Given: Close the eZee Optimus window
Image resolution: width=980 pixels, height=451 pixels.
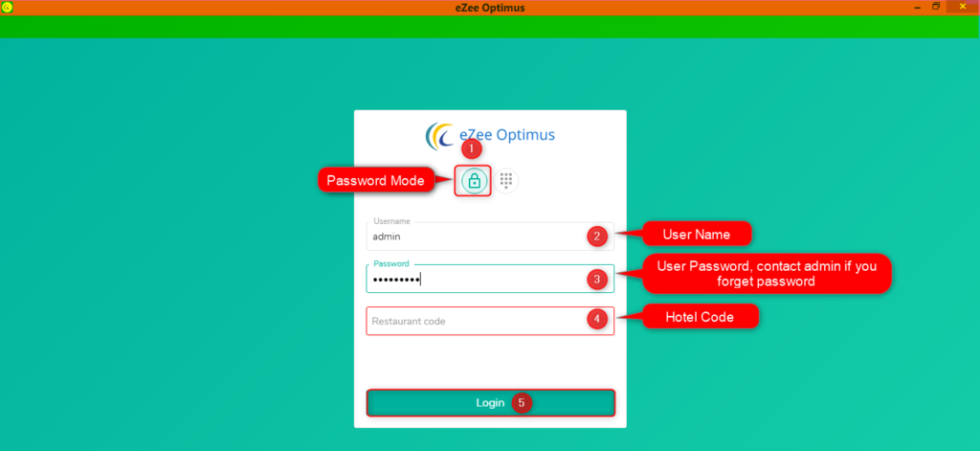Looking at the screenshot, I should tap(963, 7).
